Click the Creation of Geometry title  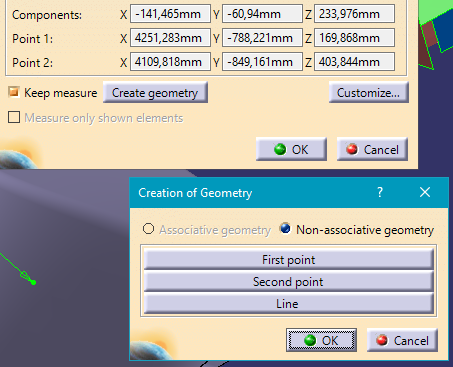(x=195, y=193)
